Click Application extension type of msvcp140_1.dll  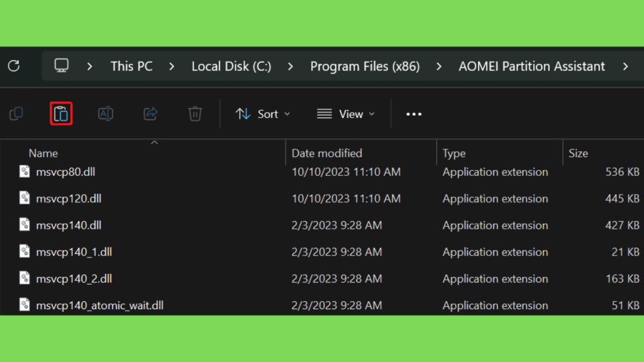(x=495, y=251)
